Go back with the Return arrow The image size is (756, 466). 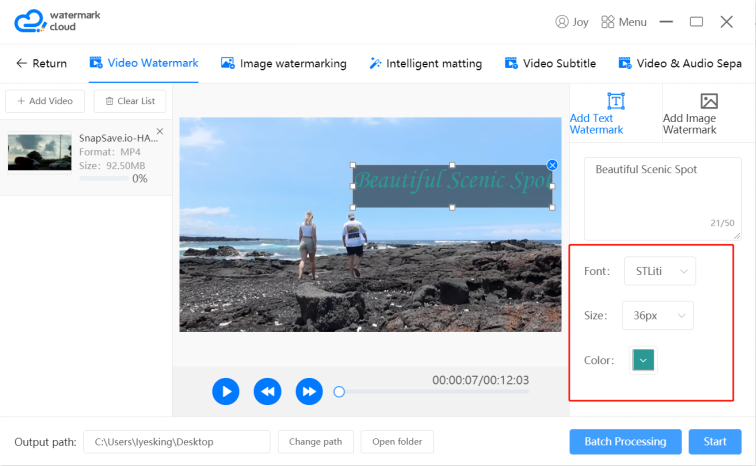point(41,63)
